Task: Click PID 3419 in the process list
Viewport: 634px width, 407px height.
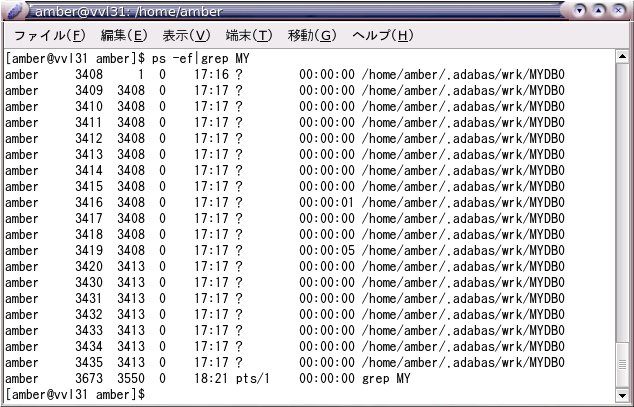Action: pyautogui.click(x=89, y=251)
